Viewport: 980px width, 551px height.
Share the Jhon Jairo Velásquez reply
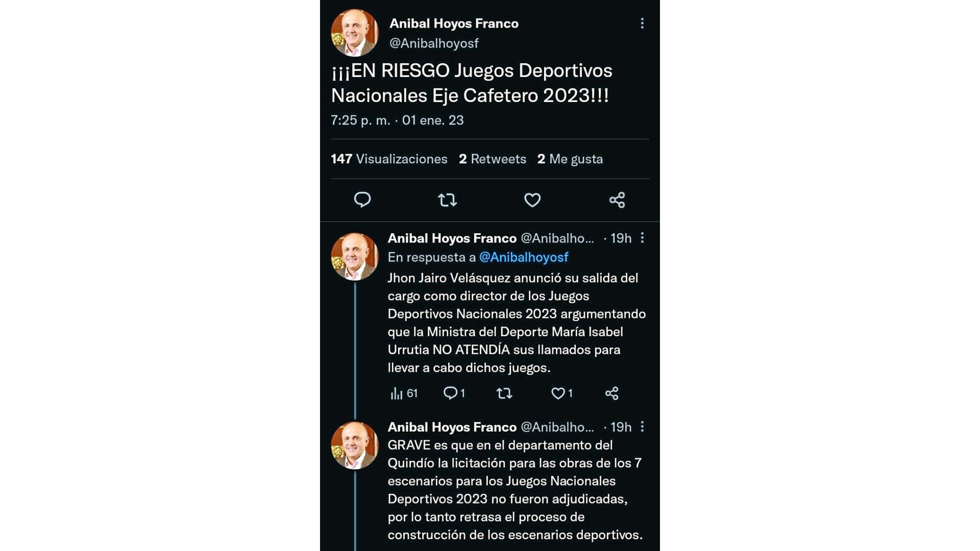pyautogui.click(x=611, y=393)
